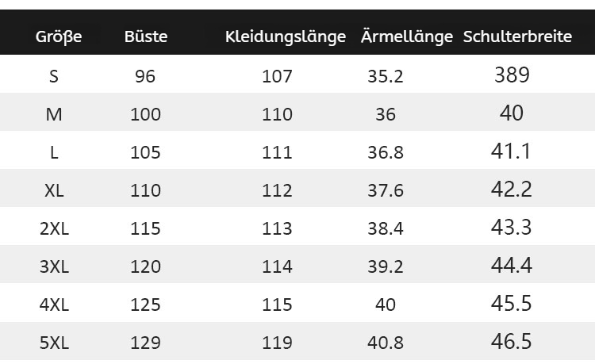Click the Größe column header
The height and width of the screenshot is (364, 595).
click(58, 36)
